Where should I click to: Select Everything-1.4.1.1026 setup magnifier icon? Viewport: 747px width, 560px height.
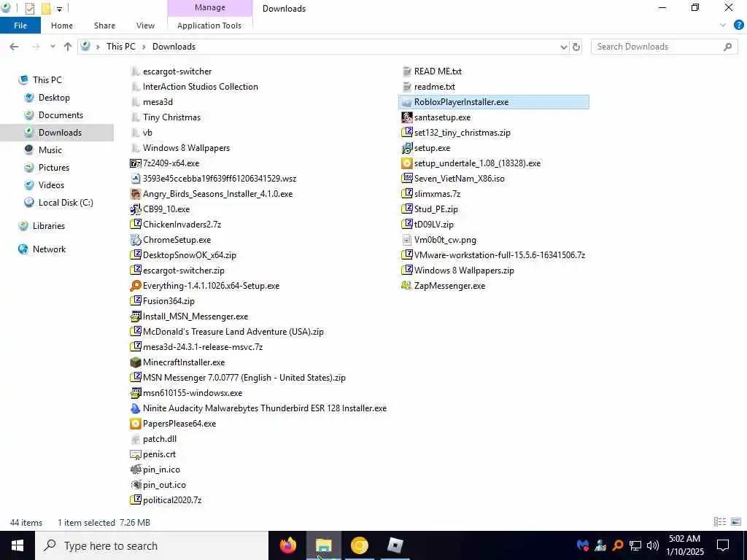coord(135,286)
